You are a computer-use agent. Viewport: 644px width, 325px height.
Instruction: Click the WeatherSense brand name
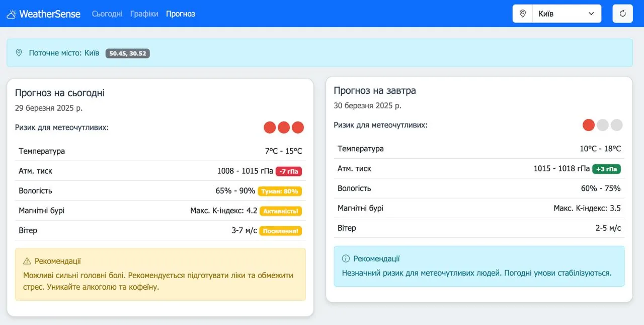point(50,14)
